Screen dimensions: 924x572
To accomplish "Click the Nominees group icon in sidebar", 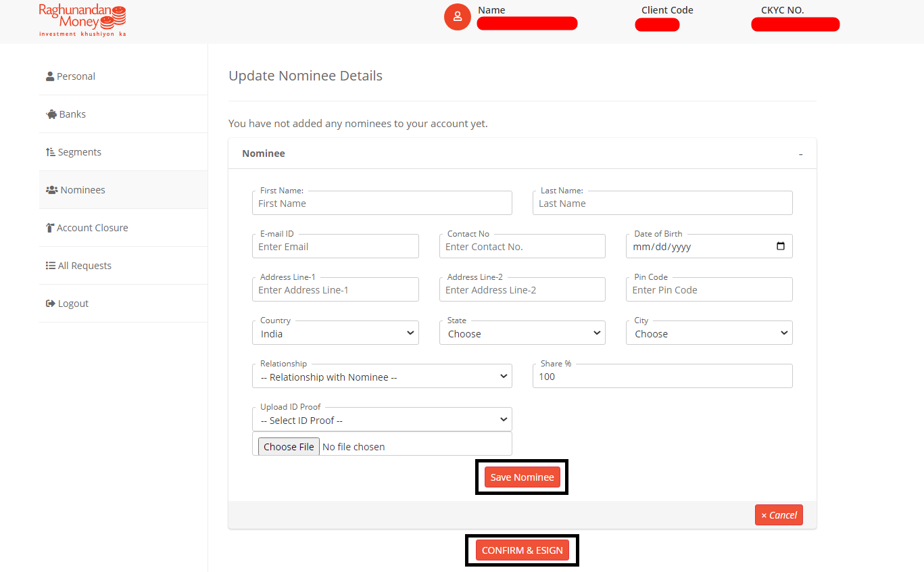I will 52,190.
